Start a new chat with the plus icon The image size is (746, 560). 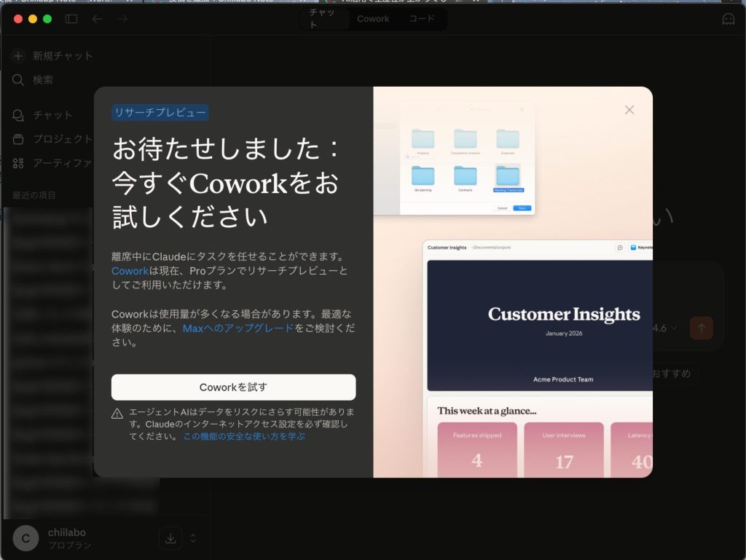pyautogui.click(x=18, y=55)
